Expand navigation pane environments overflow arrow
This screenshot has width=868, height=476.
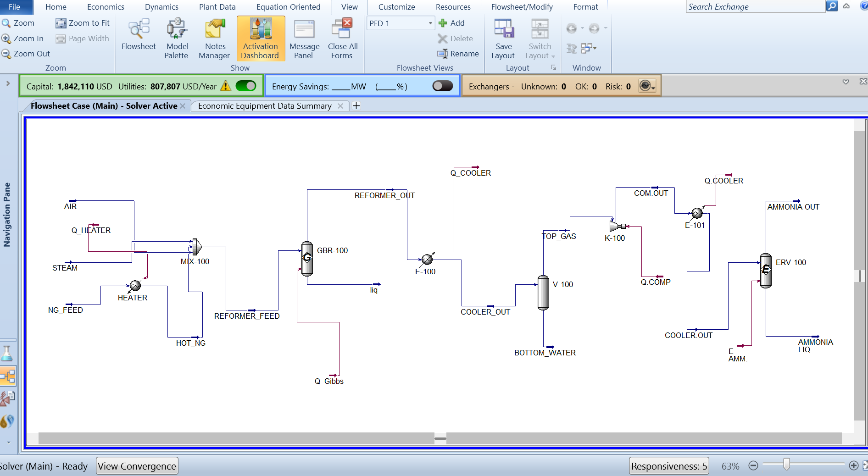pos(8,443)
